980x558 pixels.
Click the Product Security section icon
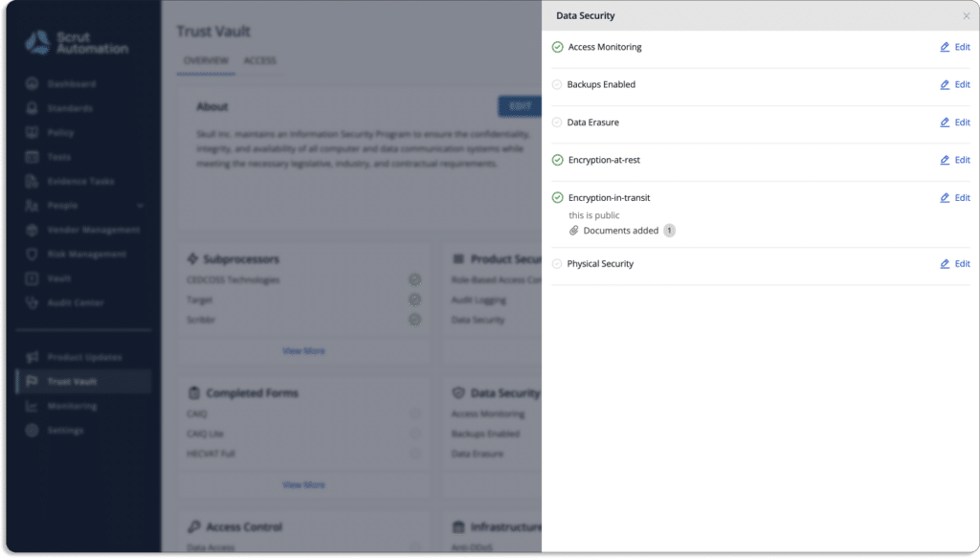point(458,258)
